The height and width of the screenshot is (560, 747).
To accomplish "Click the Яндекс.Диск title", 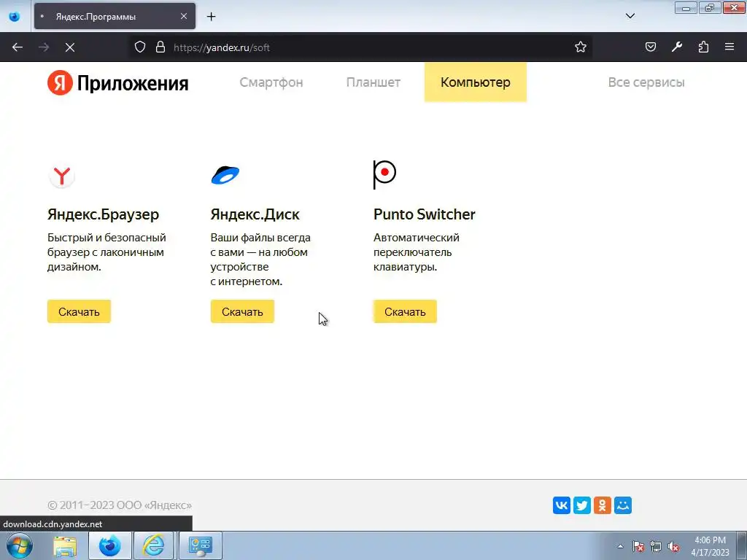I will [x=255, y=215].
